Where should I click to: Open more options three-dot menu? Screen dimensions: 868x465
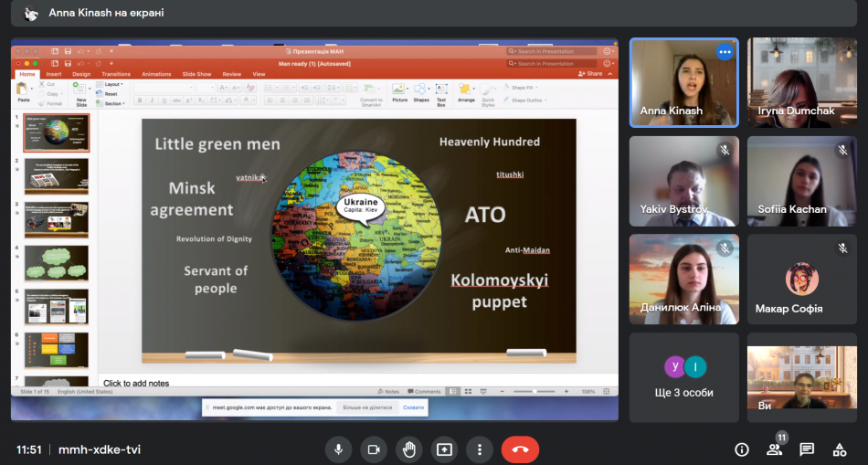click(x=479, y=449)
